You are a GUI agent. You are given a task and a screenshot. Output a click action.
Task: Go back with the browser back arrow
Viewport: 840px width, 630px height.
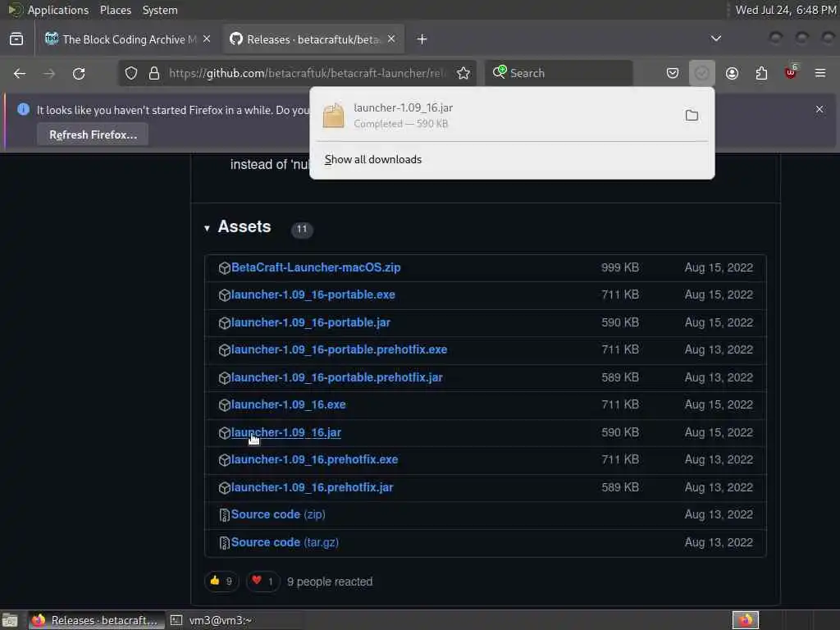point(20,73)
